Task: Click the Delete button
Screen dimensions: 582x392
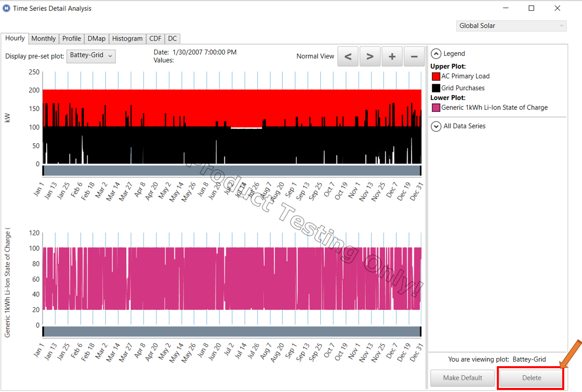Action: (531, 378)
